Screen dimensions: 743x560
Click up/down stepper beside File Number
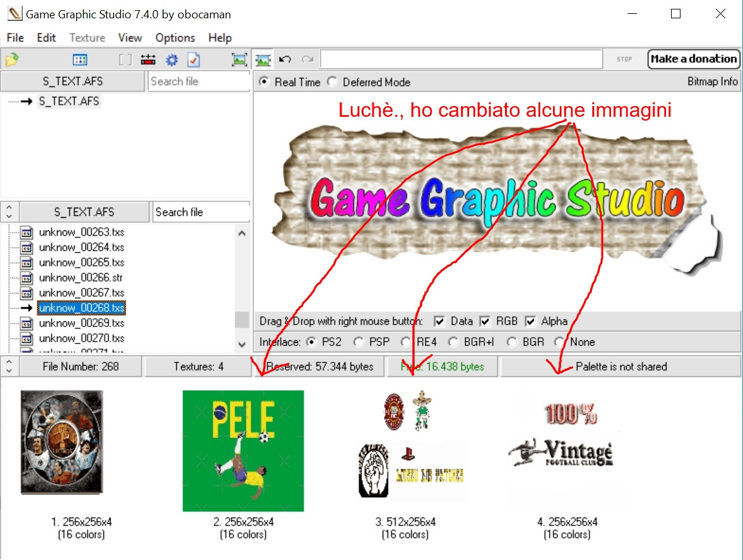tap(9, 366)
